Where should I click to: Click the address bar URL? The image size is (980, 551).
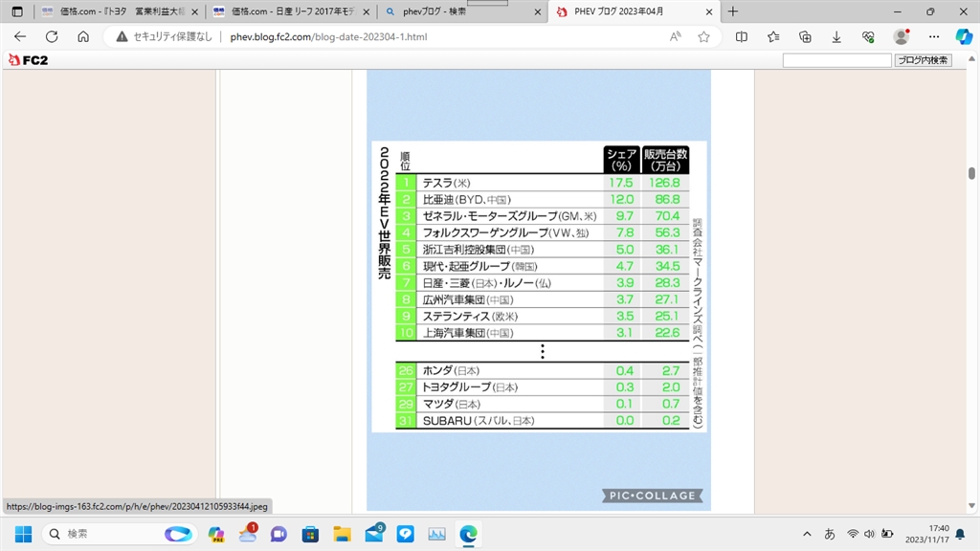329,37
